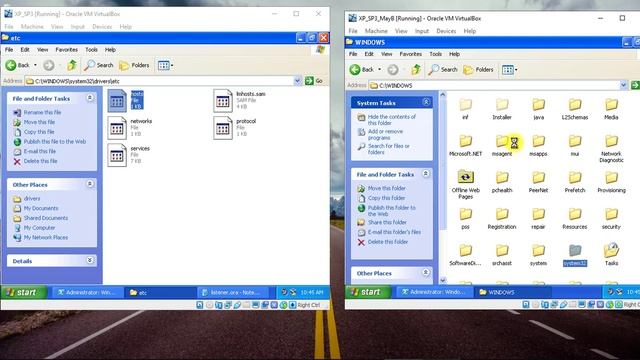Select the lmhosts.sam file
The height and width of the screenshot is (360, 640).
239,100
